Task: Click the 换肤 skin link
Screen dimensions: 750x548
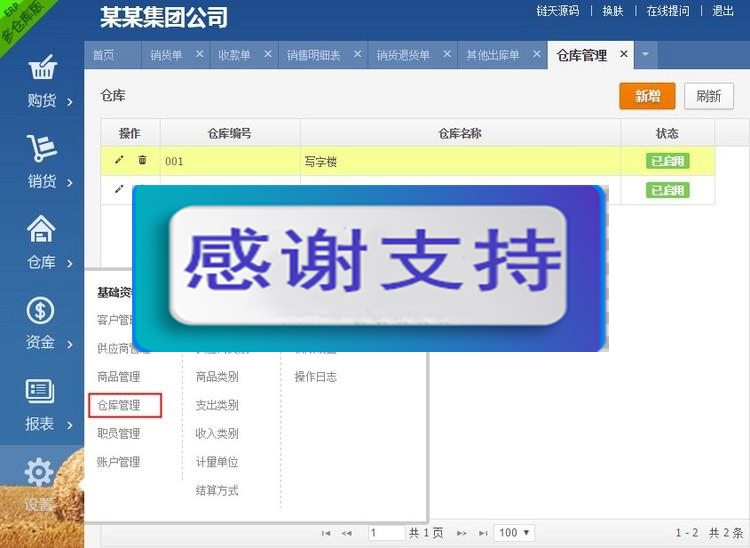Action: [x=613, y=11]
